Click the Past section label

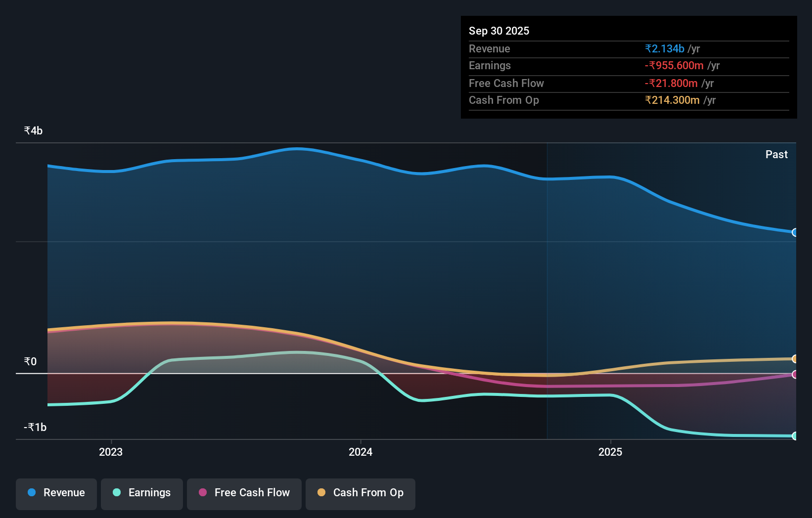[776, 154]
